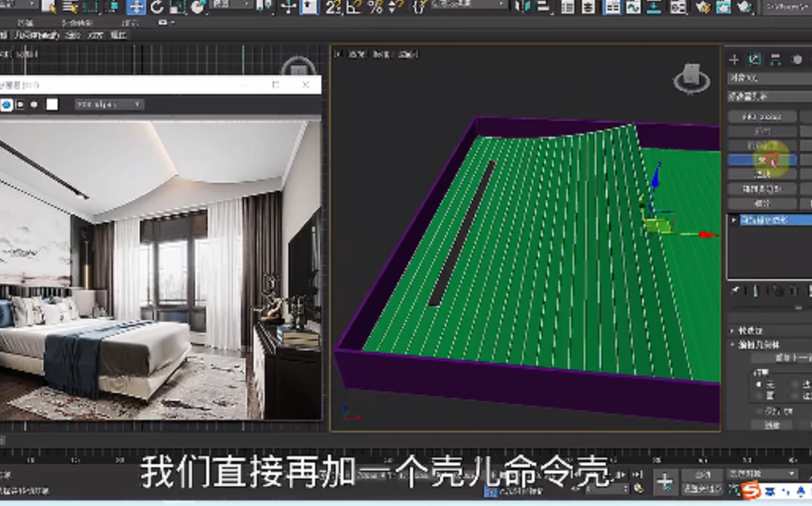Collapse the Edit Geometry rollout
Screen dimensions: 812x506
pyautogui.click(x=734, y=345)
